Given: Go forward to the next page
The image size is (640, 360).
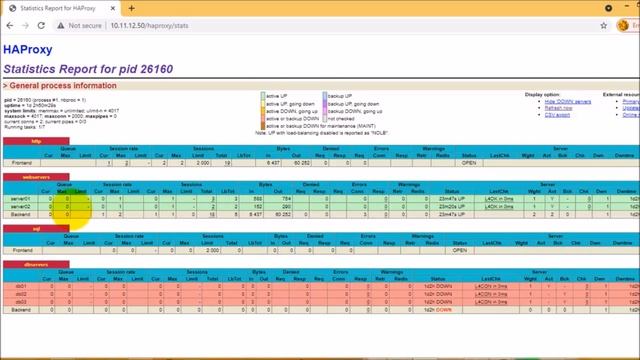Looking at the screenshot, I should click(x=25, y=25).
